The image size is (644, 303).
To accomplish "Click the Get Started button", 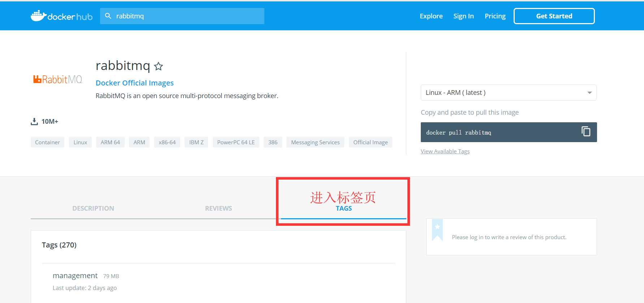I will tap(554, 16).
